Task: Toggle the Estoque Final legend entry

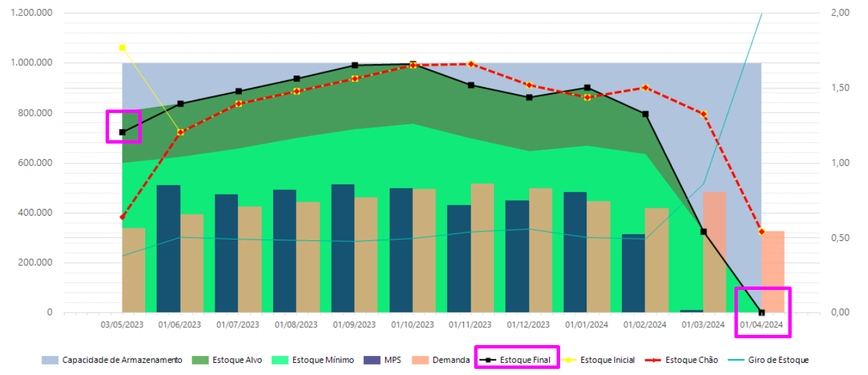Action: (x=516, y=360)
